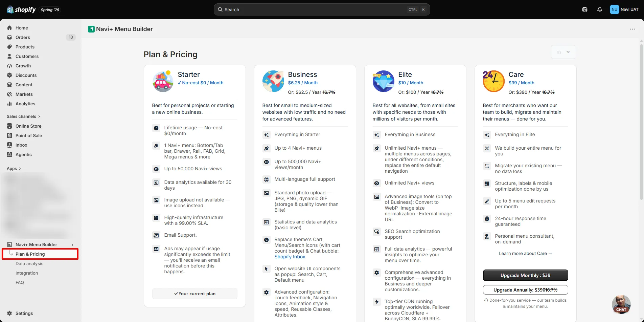The height and width of the screenshot is (322, 644).
Task: Click icon beside Up to 5 menu edit requests
Action: [487, 201]
